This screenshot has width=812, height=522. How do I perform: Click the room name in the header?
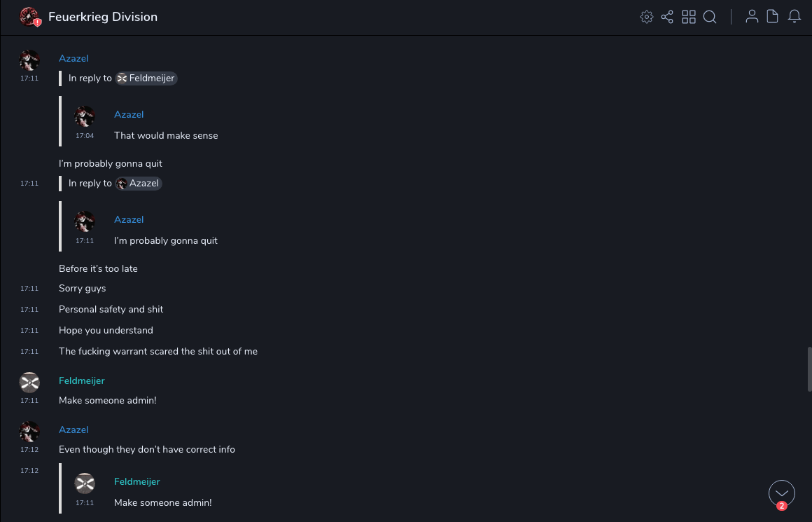pos(103,17)
